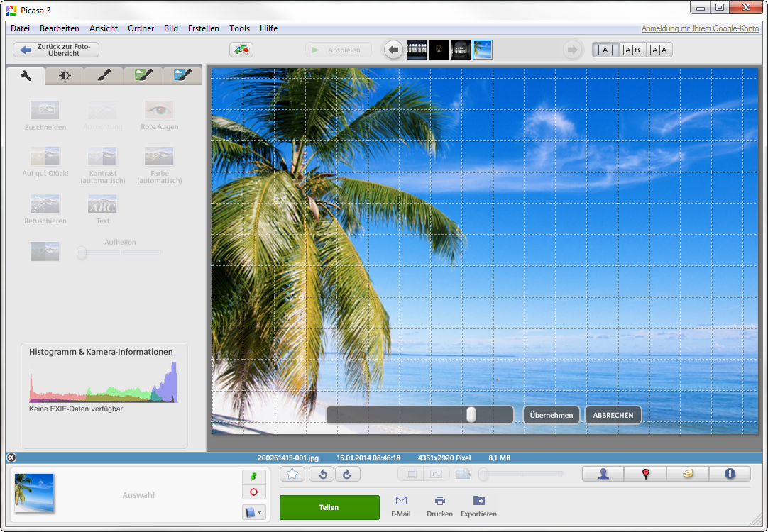Switch to side-by-side A B view
The image size is (768, 532).
(632, 50)
